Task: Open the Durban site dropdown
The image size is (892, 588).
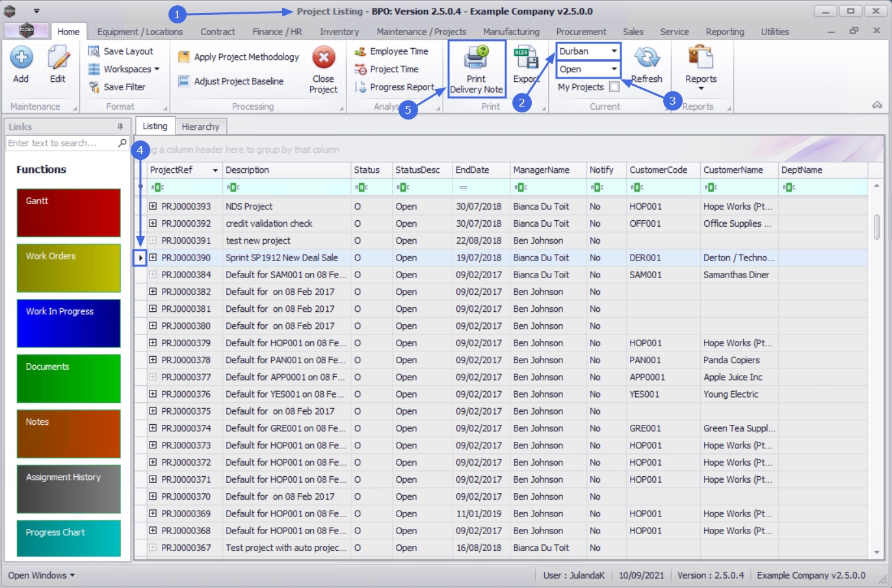Action: [x=614, y=51]
